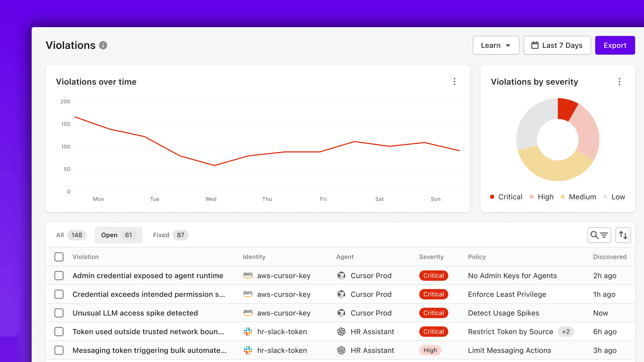Image resolution: width=644 pixels, height=362 pixels.
Task: Click the Low legend label
Action: coord(618,197)
